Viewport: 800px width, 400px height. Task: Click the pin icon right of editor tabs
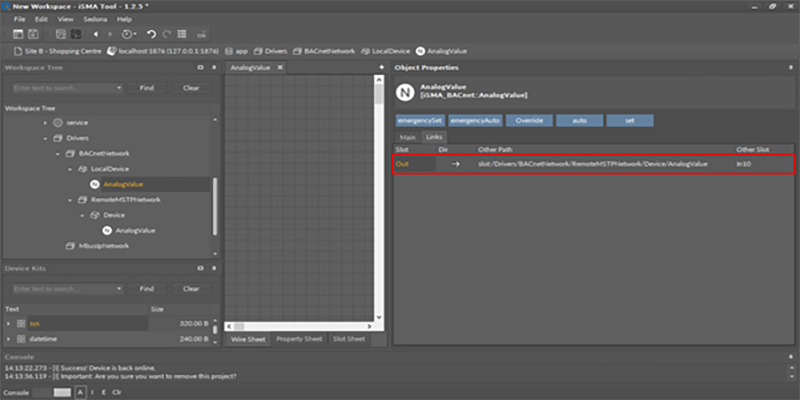click(x=381, y=67)
